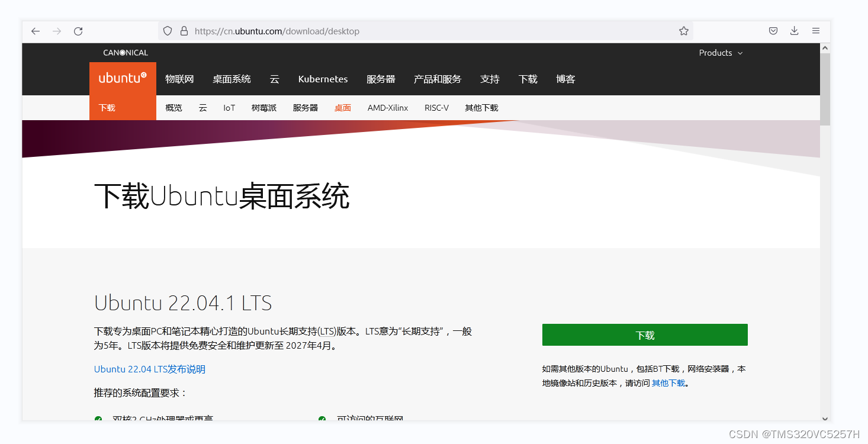
Task: Select the 桌面 sub-tab
Action: 343,108
